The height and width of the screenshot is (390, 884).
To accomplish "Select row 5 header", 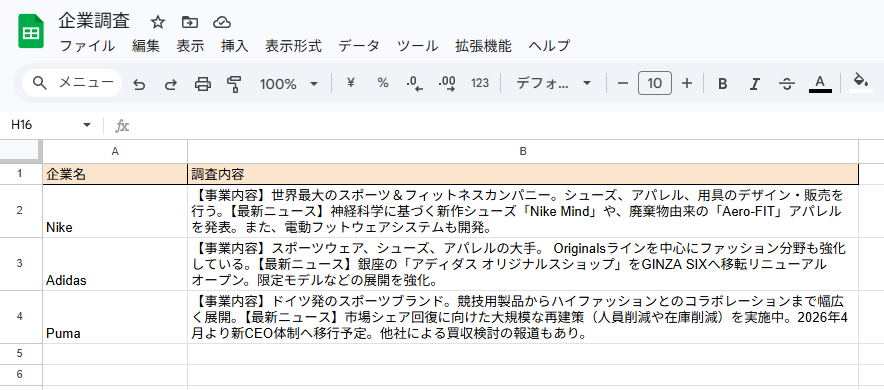I will click(x=20, y=353).
